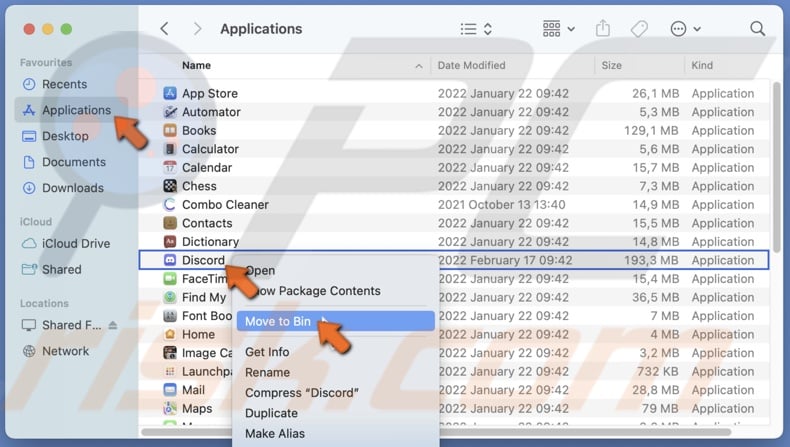Select the FaceTime app icon
The width and height of the screenshot is (790, 447).
click(170, 279)
